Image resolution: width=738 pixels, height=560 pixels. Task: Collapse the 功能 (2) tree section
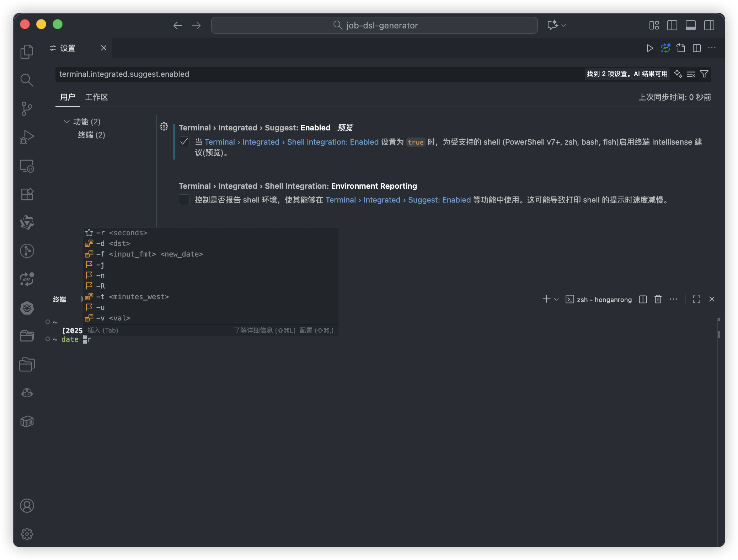(x=67, y=122)
